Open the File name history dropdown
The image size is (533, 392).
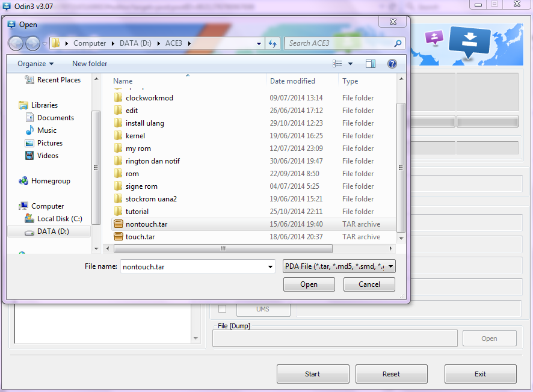(x=270, y=267)
